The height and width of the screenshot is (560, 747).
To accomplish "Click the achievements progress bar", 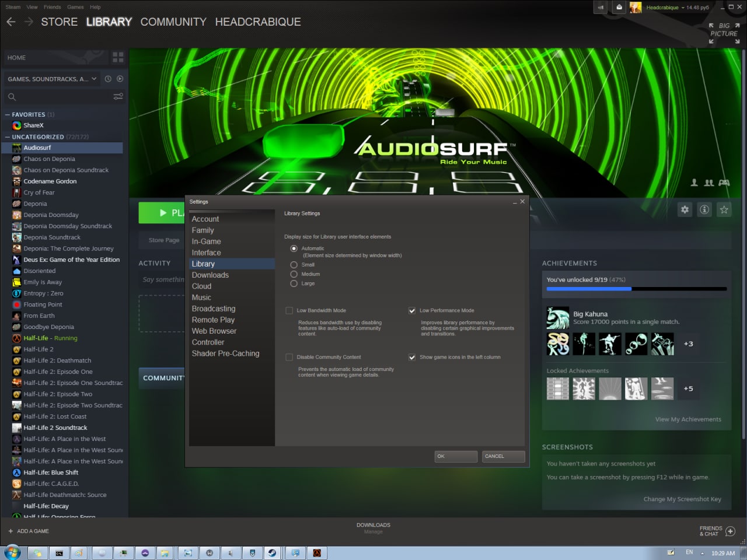I will coord(637,289).
